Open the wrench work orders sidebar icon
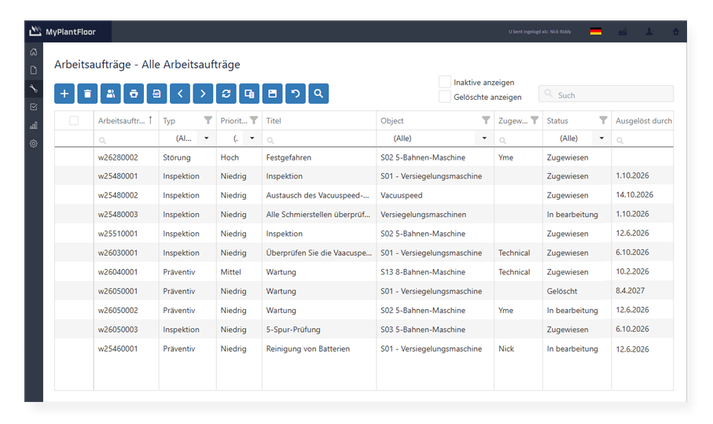 coord(34,88)
